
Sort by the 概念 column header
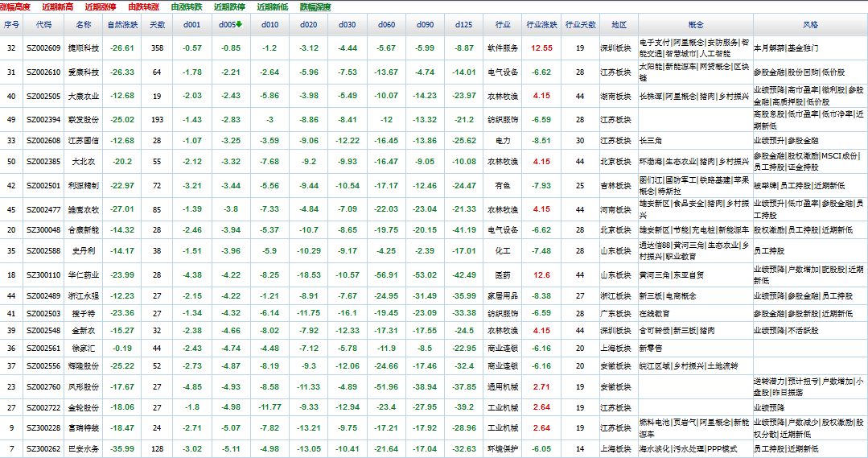[696, 25]
